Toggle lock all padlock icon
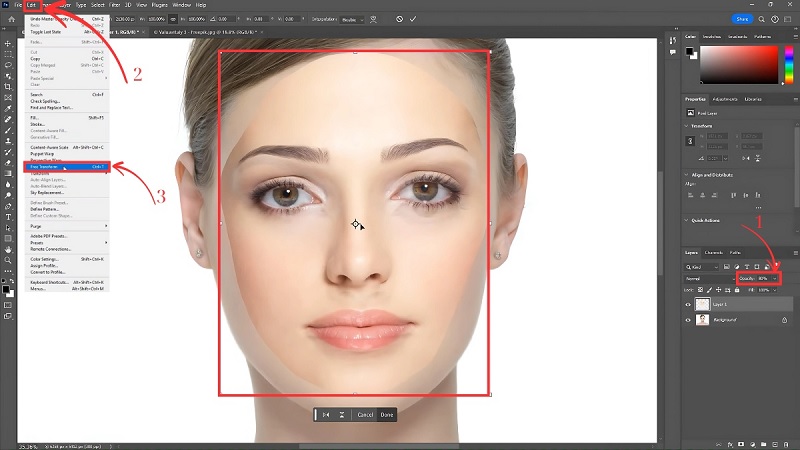This screenshot has height=450, width=800. click(737, 290)
